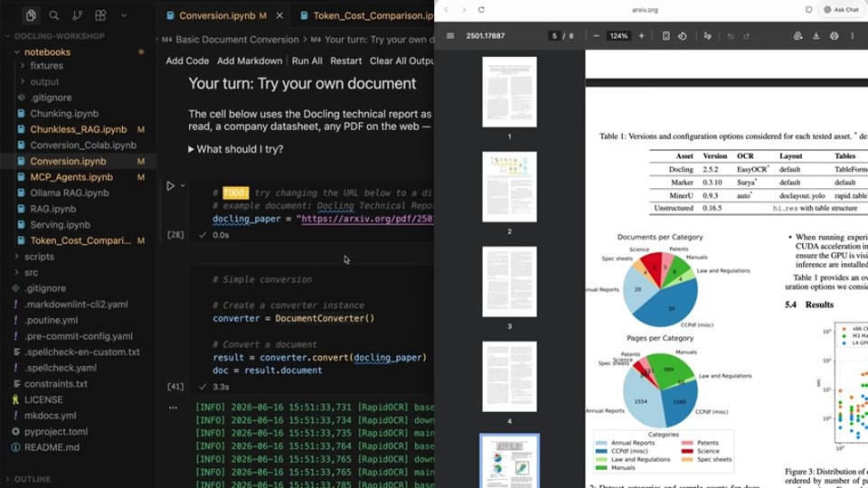Open .pre-commit-config.yaml file
Screen dimensions: 868x488
coord(78,336)
